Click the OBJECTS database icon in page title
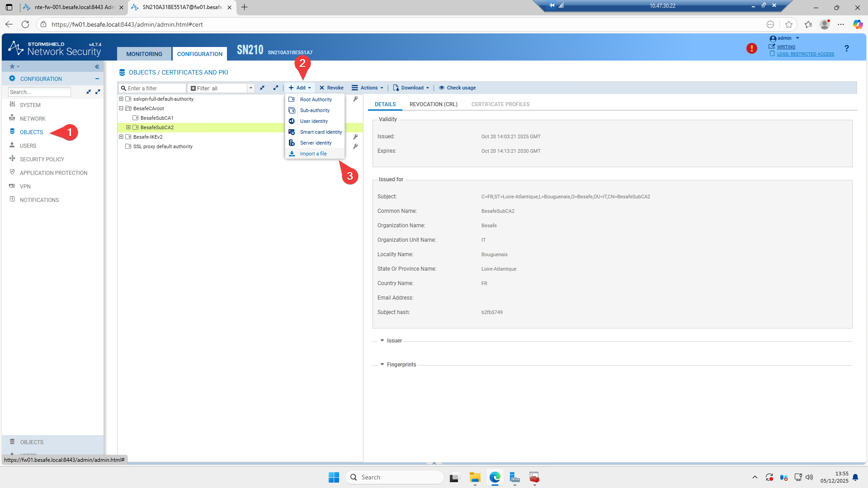The width and height of the screenshot is (868, 488). pos(122,72)
